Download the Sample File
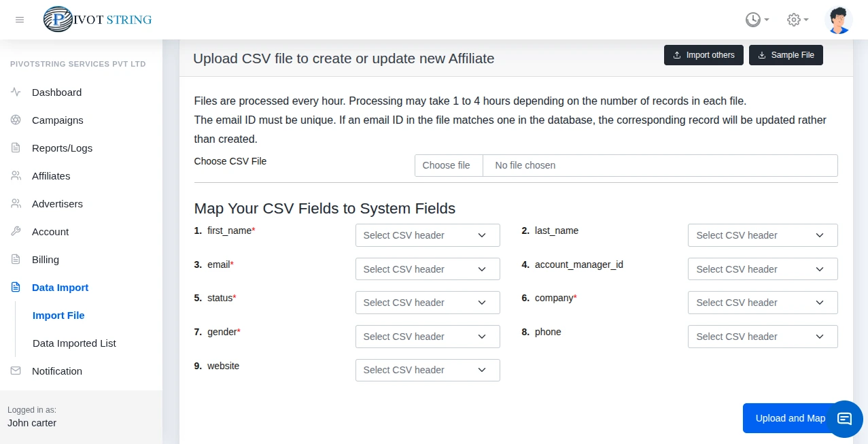 [x=786, y=55]
